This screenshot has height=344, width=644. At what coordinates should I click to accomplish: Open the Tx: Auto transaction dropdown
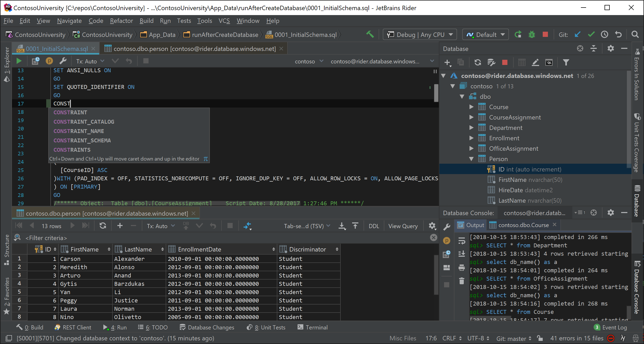pyautogui.click(x=89, y=61)
